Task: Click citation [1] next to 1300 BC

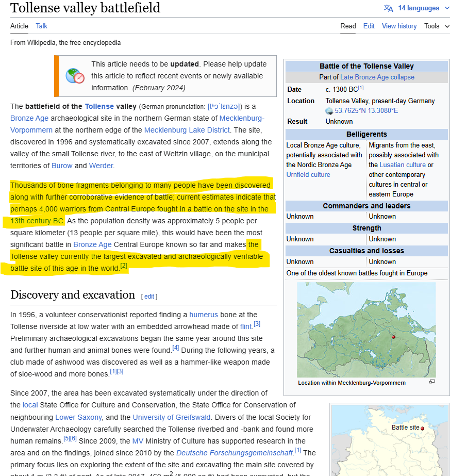Action: pos(360,88)
